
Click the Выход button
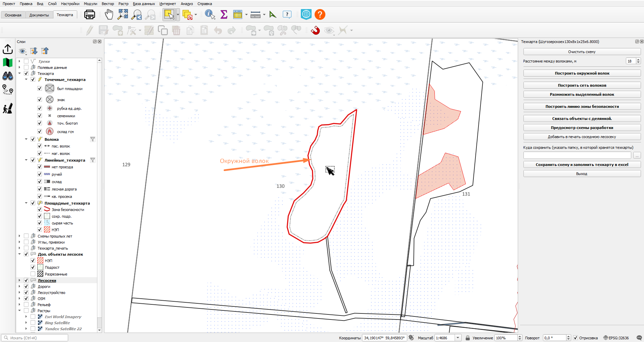click(582, 174)
